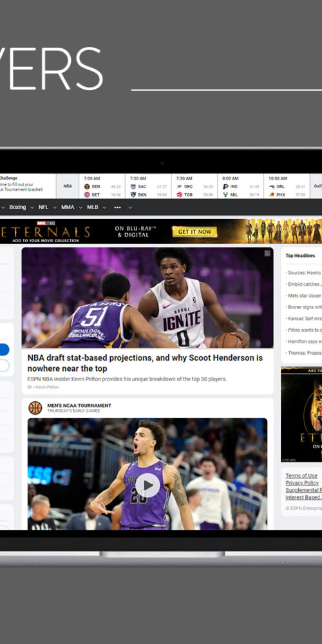
Task: Click the Phoenix Suns logo
Action: tap(272, 194)
